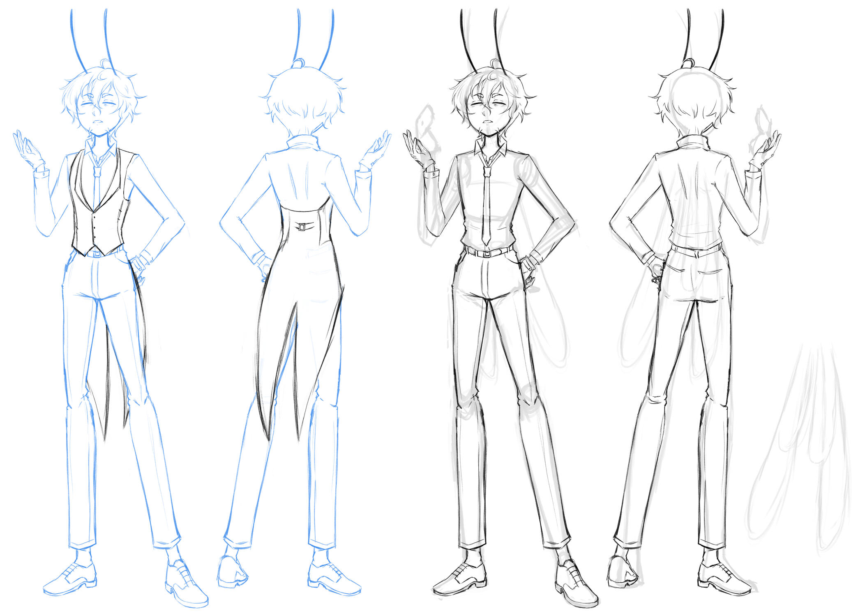Click the closed eyes of the front black-line figure

489,105
